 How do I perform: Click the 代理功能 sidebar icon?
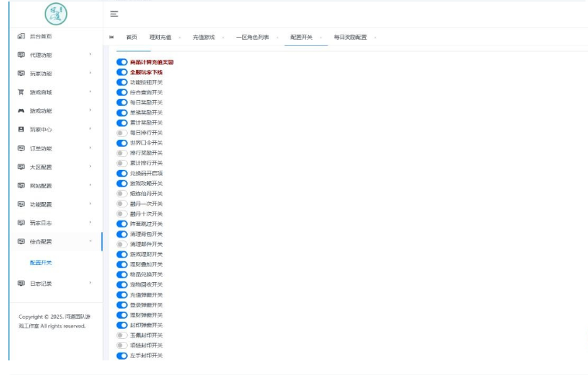pos(21,55)
